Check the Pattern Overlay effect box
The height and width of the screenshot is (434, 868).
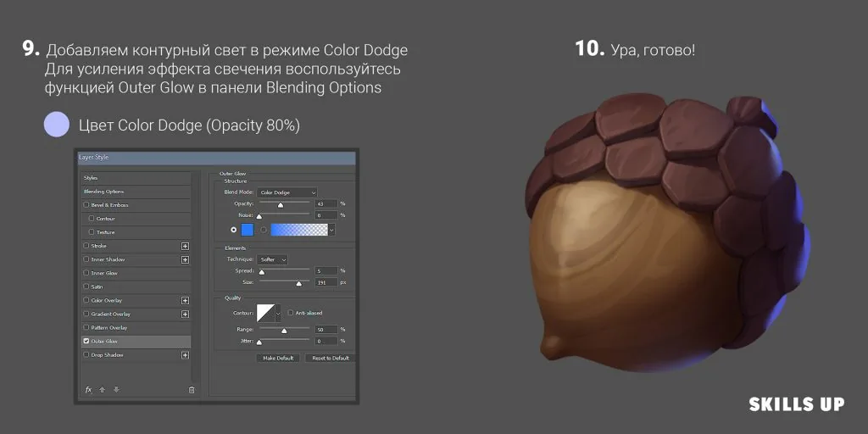point(86,328)
